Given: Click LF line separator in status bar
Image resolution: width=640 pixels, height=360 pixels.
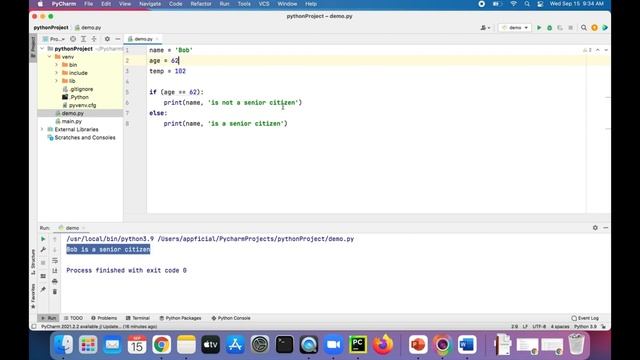Looking at the screenshot, I should coord(525,327).
